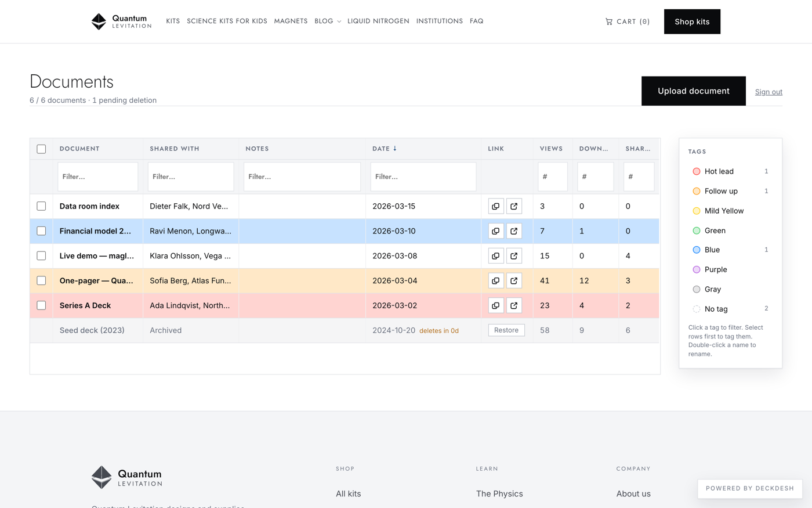
Task: Click 'Klara Ohlsson, Vega' shared-with cell
Action: click(x=190, y=256)
